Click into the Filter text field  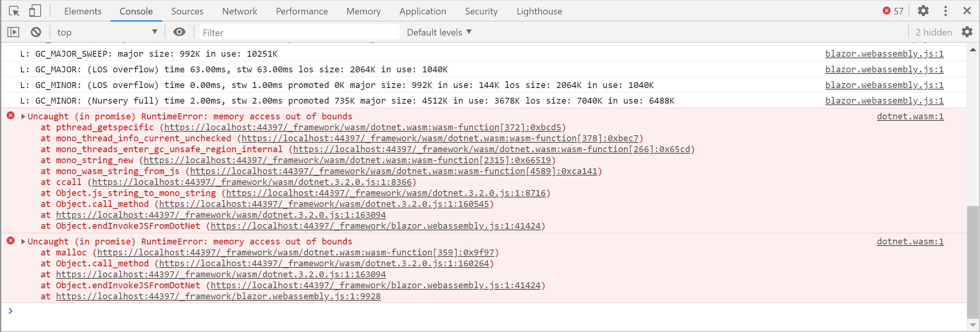299,32
